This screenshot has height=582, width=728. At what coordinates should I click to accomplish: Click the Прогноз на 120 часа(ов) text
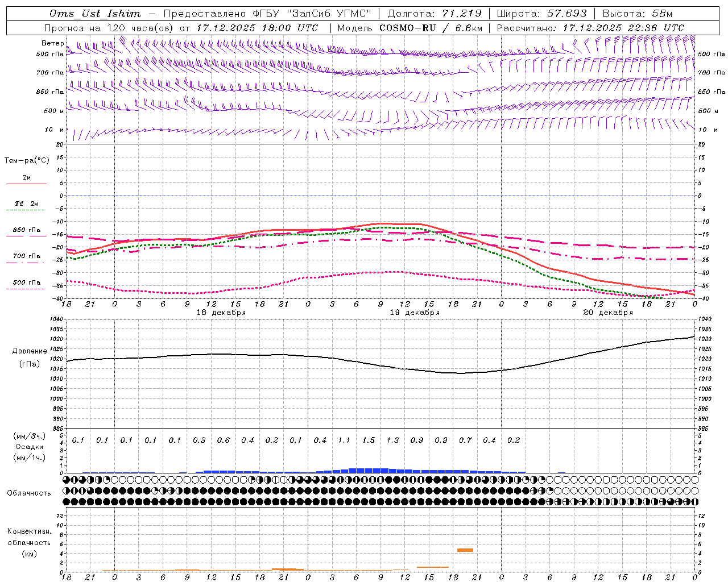(x=109, y=28)
